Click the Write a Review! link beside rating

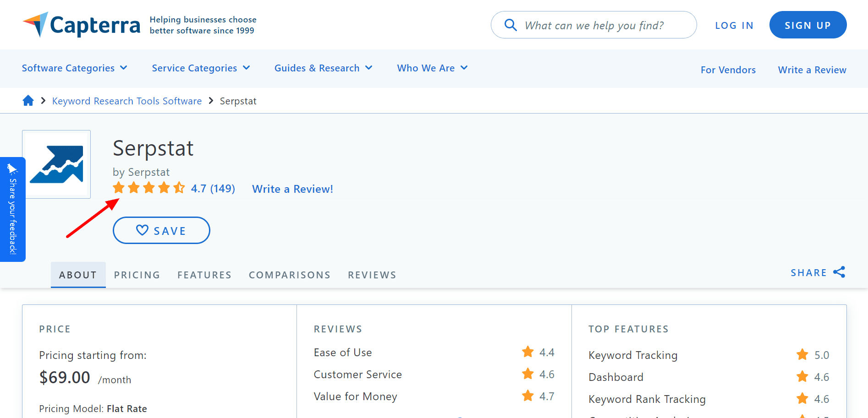(x=292, y=189)
